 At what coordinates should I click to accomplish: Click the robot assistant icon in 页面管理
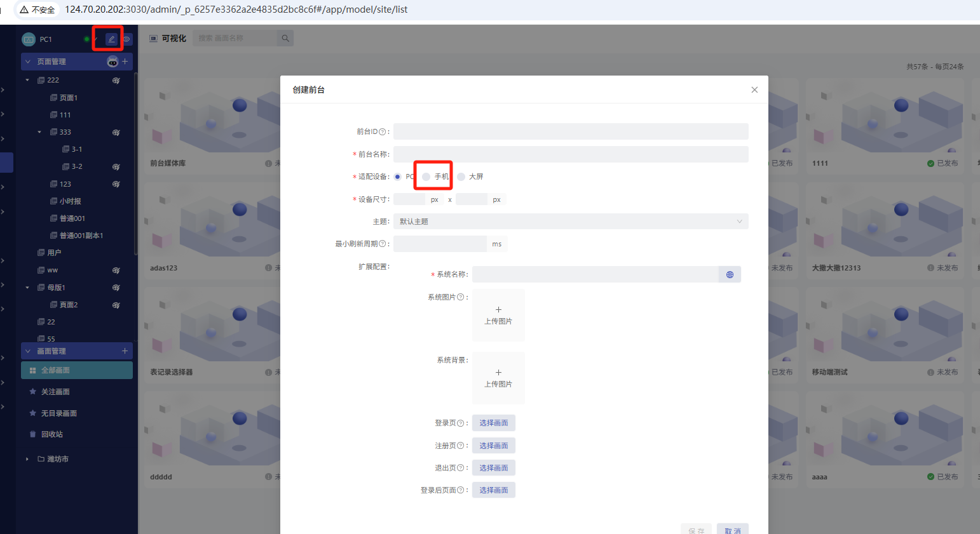112,62
